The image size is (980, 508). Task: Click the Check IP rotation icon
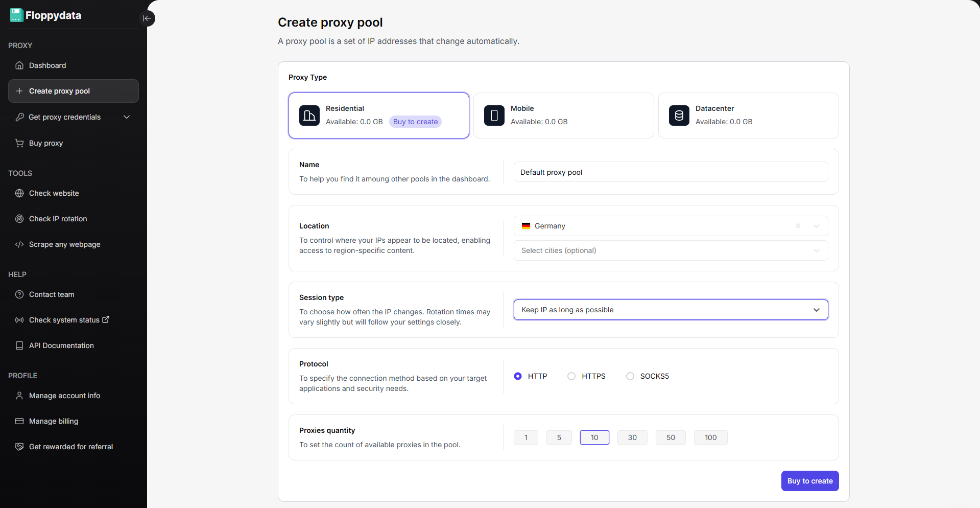point(19,219)
